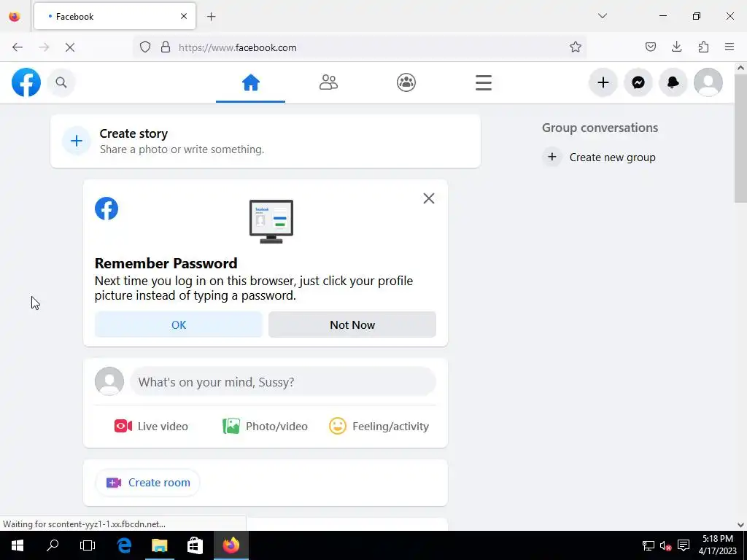The width and height of the screenshot is (747, 560).
Task: Open Facebook search magnifier
Action: pyautogui.click(x=61, y=82)
